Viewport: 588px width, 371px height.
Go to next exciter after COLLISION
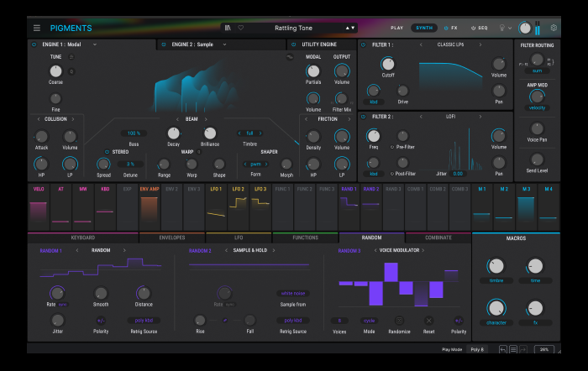73,119
